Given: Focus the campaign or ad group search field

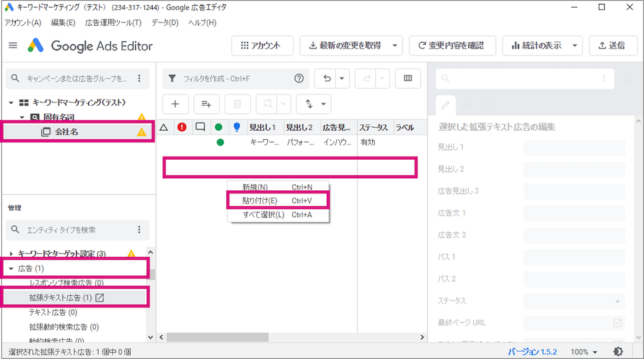Looking at the screenshot, I should coord(77,79).
